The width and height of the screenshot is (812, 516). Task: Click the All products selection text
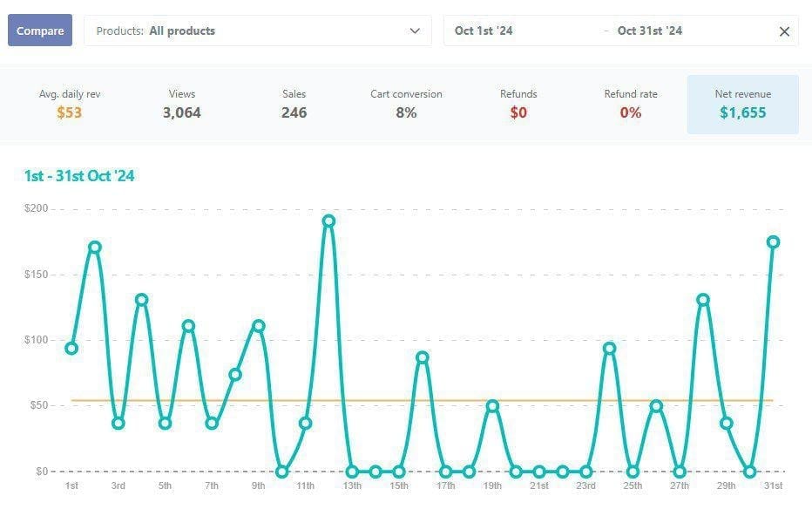182,31
